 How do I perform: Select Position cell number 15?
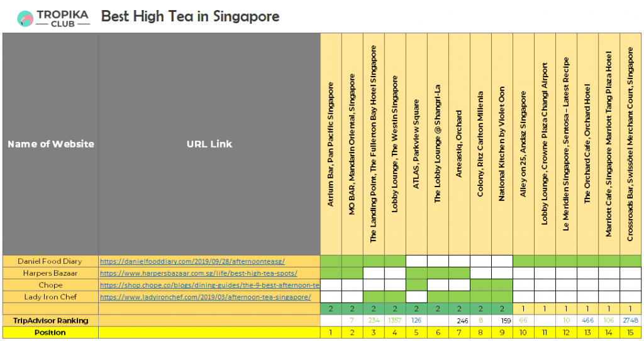tap(630, 332)
